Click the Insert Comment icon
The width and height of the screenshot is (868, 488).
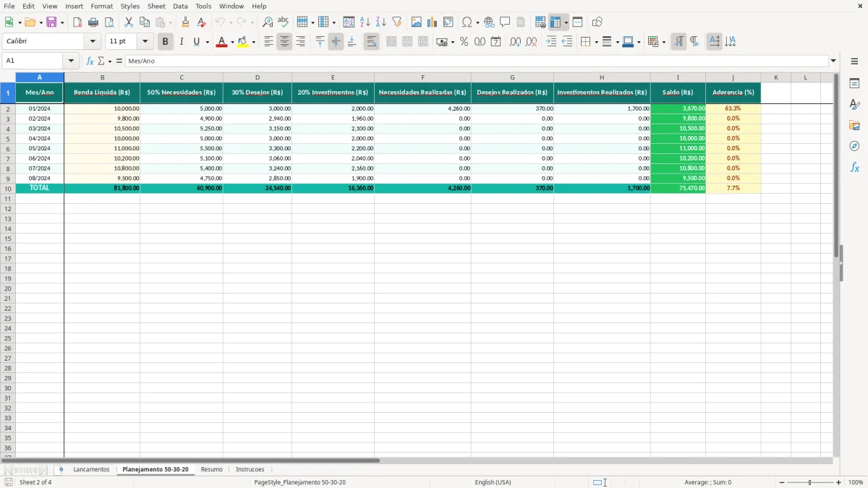point(505,22)
